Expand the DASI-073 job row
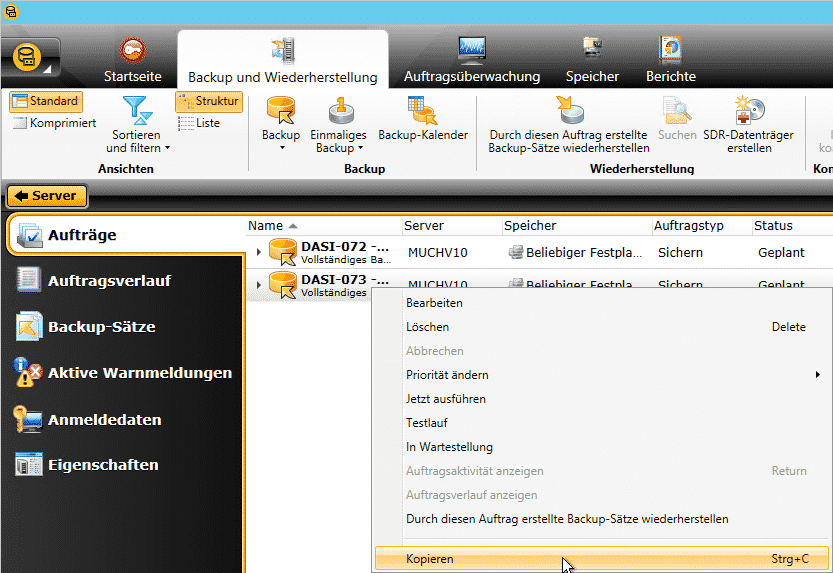This screenshot has width=833, height=573. pos(258,285)
